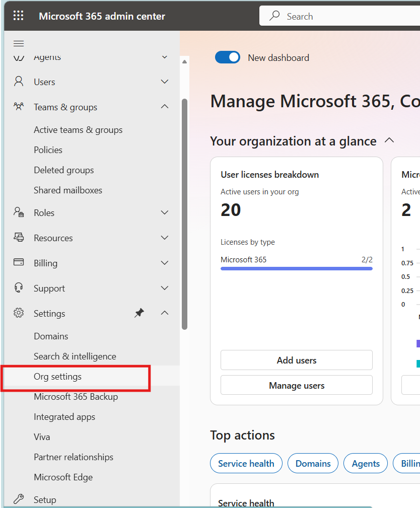Open Partner relationships
The height and width of the screenshot is (508, 420).
coord(74,457)
